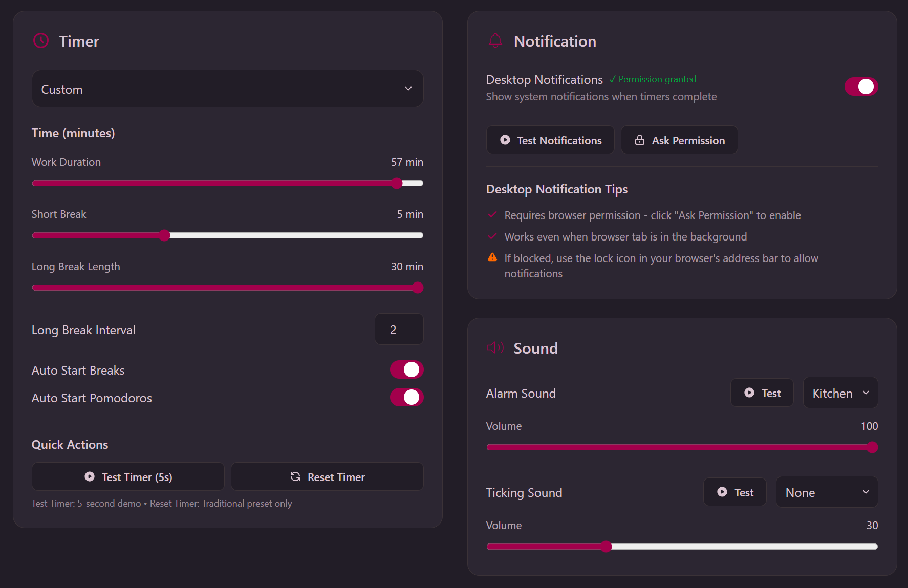908x588 pixels.
Task: Click the play icon on Test Notifications
Action: click(505, 140)
